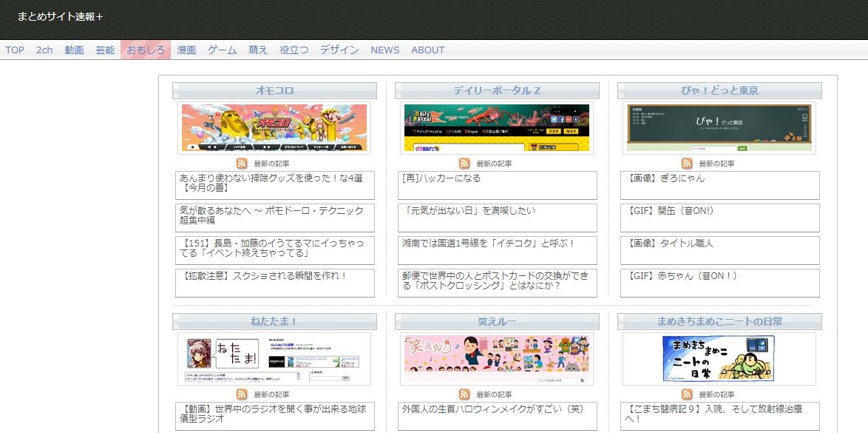Go to the NEWS section
This screenshot has width=868, height=433.
(x=384, y=50)
